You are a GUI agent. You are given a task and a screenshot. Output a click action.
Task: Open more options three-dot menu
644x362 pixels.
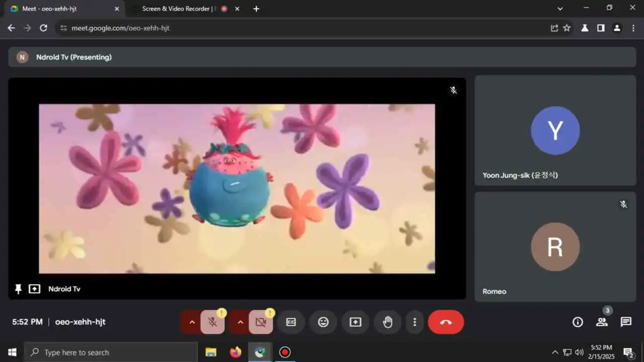coord(415,322)
